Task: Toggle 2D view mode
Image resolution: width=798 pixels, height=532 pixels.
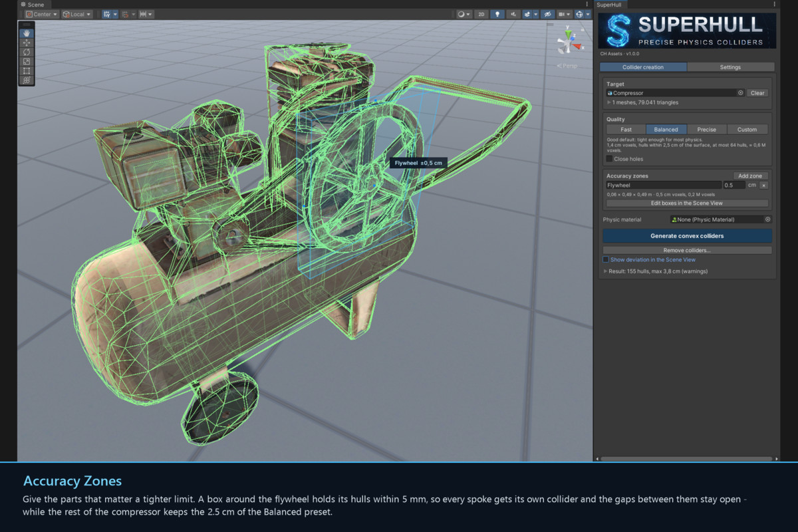Action: [481, 14]
